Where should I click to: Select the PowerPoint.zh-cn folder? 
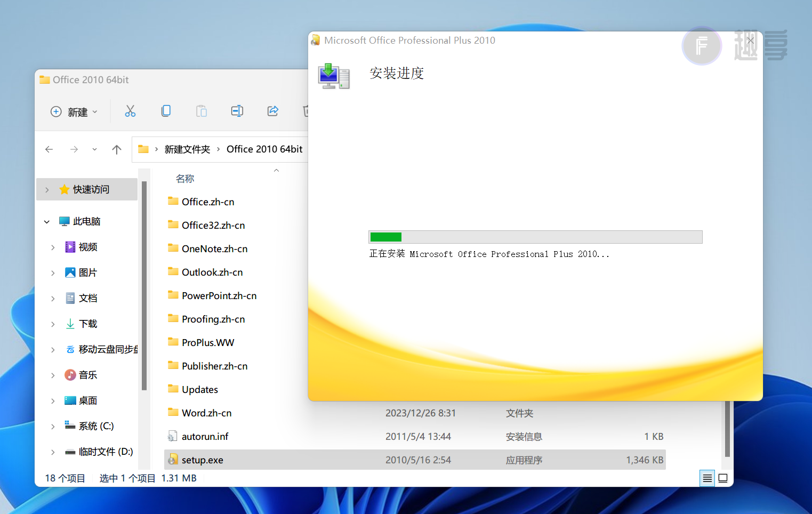coord(219,296)
